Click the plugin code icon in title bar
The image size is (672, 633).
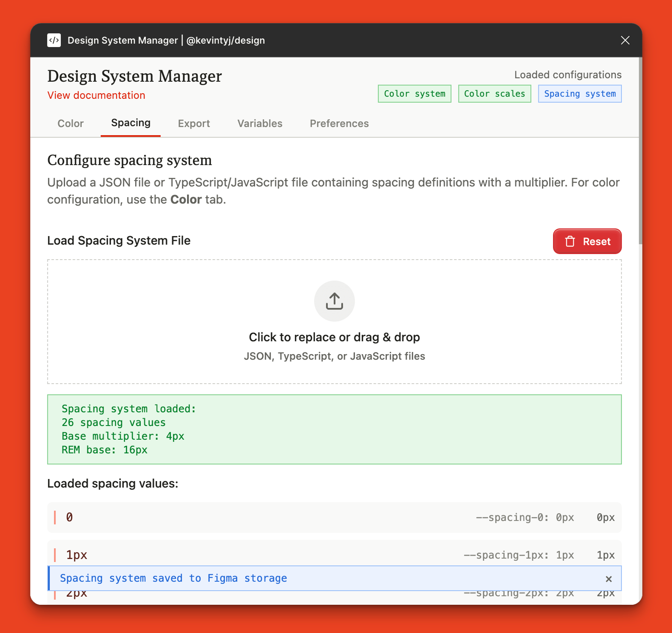point(54,40)
